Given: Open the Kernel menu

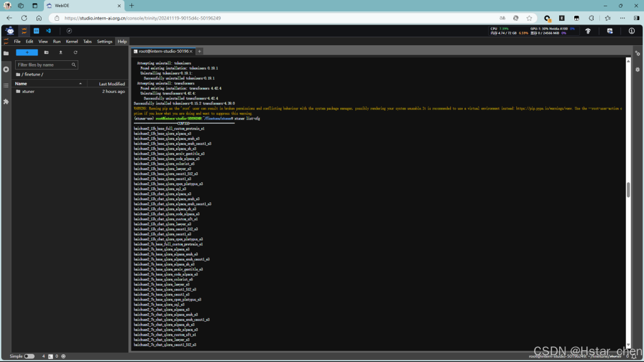Looking at the screenshot, I should pos(72,41).
